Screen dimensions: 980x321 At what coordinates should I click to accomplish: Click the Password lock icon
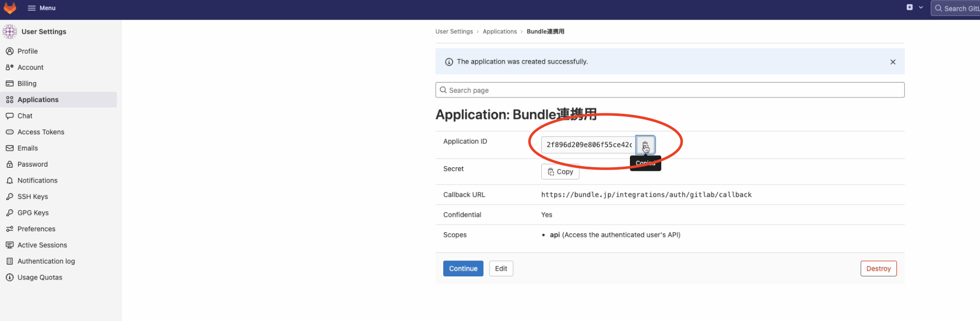(10, 165)
